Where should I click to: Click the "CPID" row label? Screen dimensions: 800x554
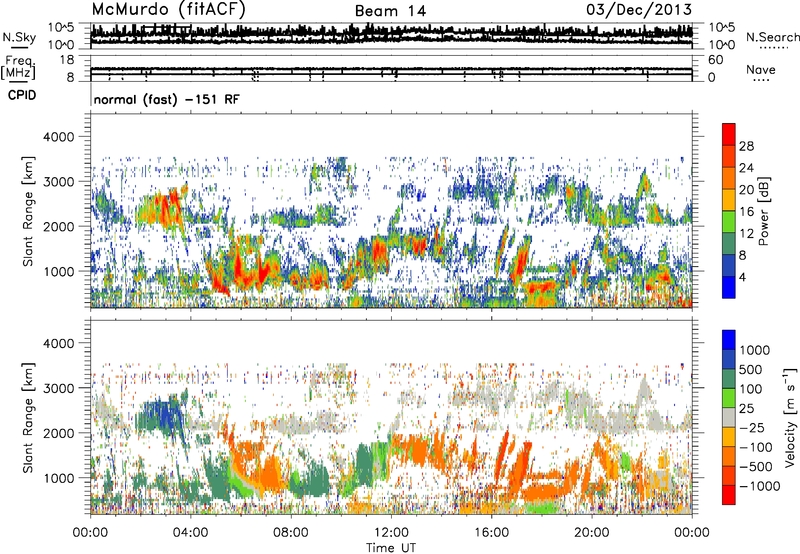(22, 95)
